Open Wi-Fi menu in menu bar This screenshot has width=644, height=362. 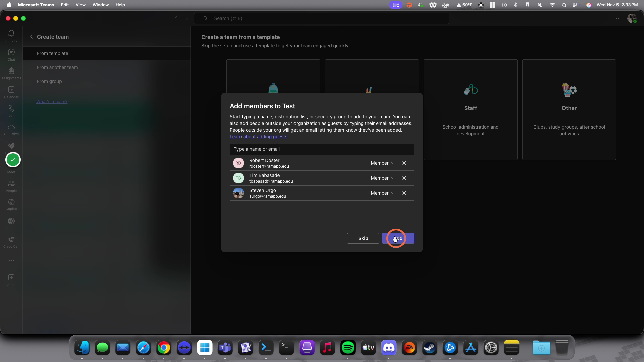point(552,5)
